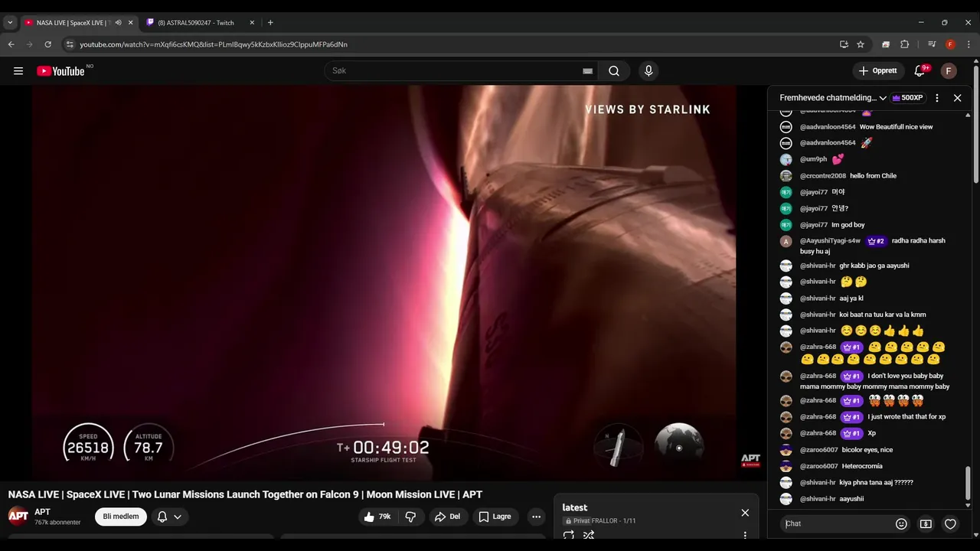Viewport: 980px width, 551px height.
Task: Click the Opprett create button
Action: click(877, 71)
